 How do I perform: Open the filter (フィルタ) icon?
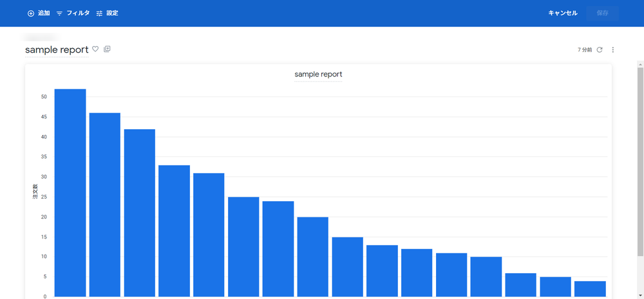[59, 14]
